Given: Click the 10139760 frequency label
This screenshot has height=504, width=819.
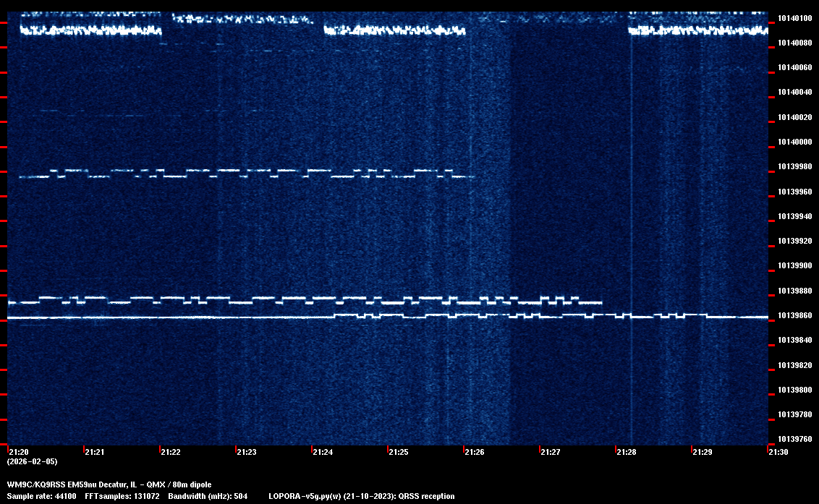Looking at the screenshot, I should [x=794, y=439].
